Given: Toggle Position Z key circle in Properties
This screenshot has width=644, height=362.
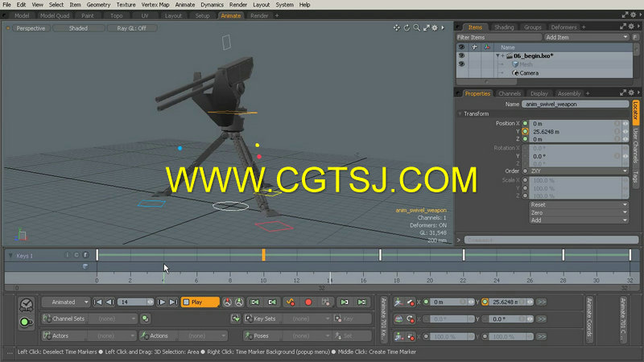Looking at the screenshot, I should [526, 139].
